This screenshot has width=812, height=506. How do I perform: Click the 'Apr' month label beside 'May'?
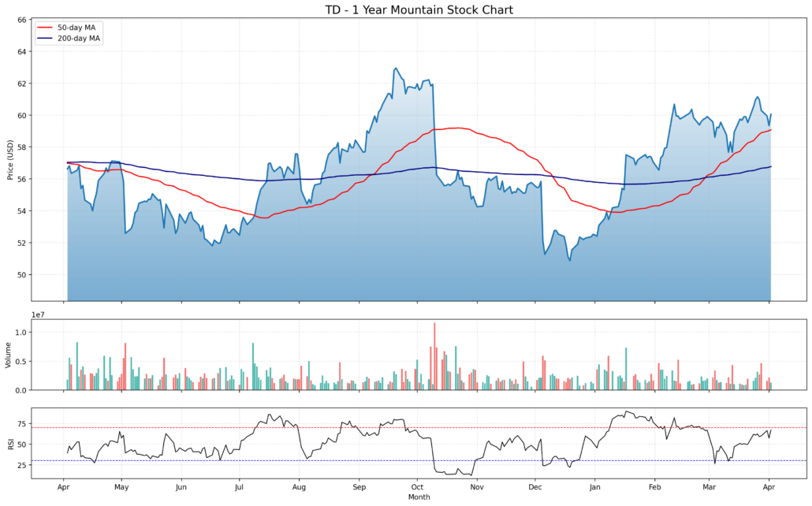[63, 487]
